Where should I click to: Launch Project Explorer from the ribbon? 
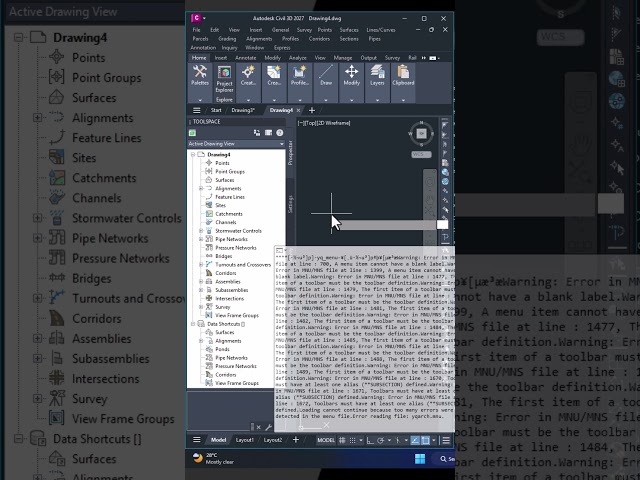[224, 78]
